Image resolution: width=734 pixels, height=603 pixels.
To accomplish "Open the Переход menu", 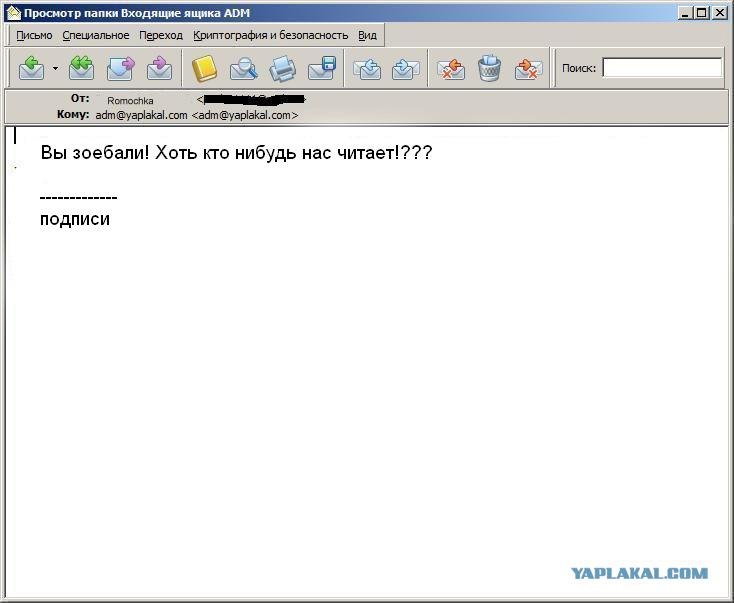I will click(161, 36).
